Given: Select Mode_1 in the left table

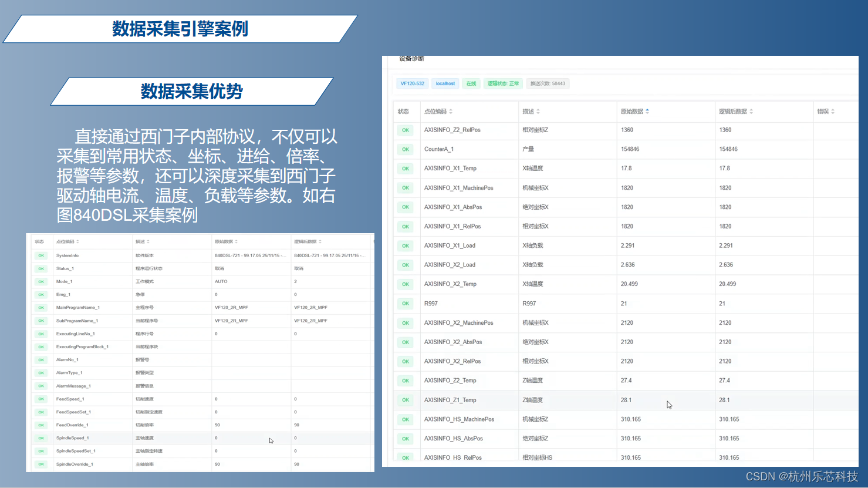Looking at the screenshot, I should pos(64,281).
